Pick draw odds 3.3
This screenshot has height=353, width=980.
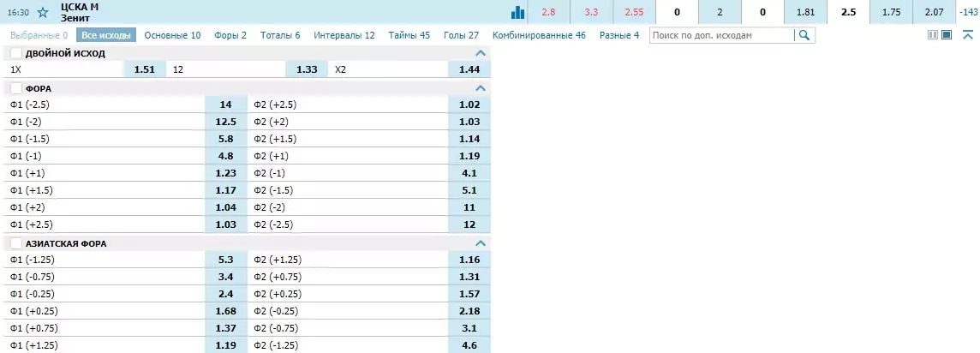pos(591,12)
